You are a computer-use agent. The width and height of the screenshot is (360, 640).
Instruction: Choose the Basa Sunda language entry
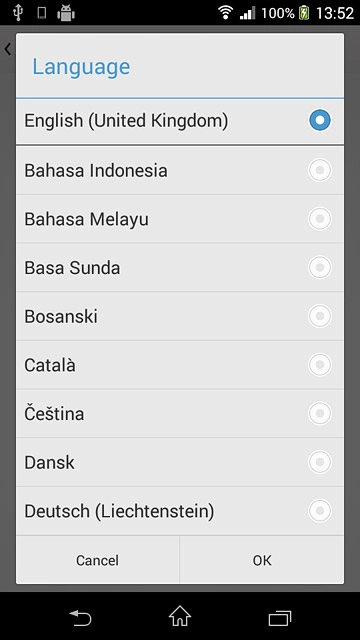[180, 267]
